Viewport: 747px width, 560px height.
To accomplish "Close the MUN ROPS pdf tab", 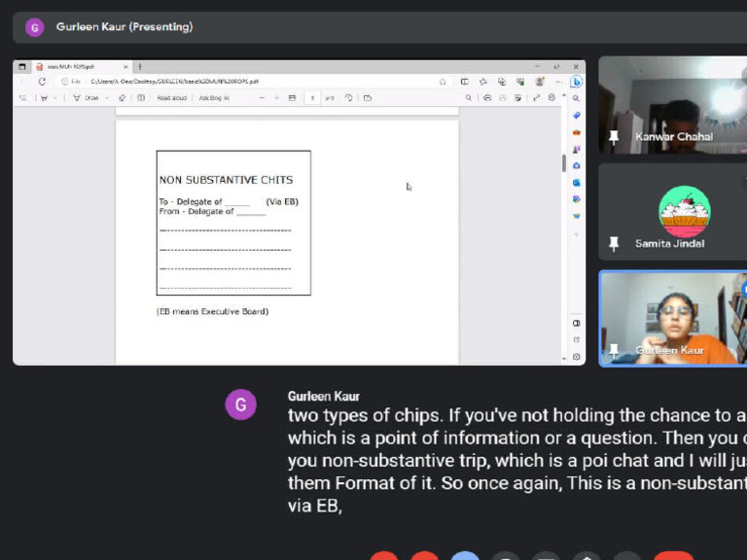I will click(x=125, y=67).
